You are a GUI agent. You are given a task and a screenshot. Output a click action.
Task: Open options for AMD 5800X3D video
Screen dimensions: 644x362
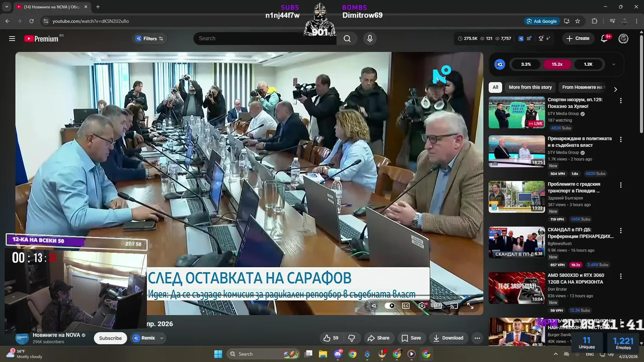(x=620, y=276)
